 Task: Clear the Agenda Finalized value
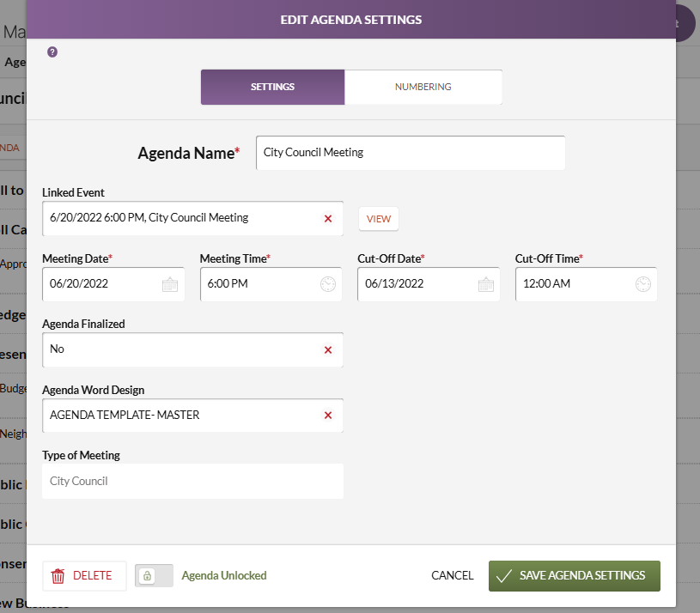(x=328, y=349)
